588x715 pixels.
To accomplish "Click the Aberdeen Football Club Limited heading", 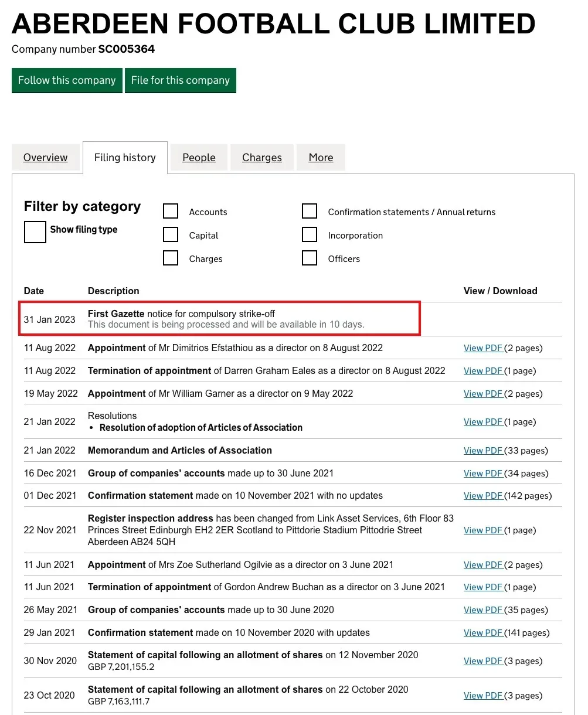I will pyautogui.click(x=274, y=23).
